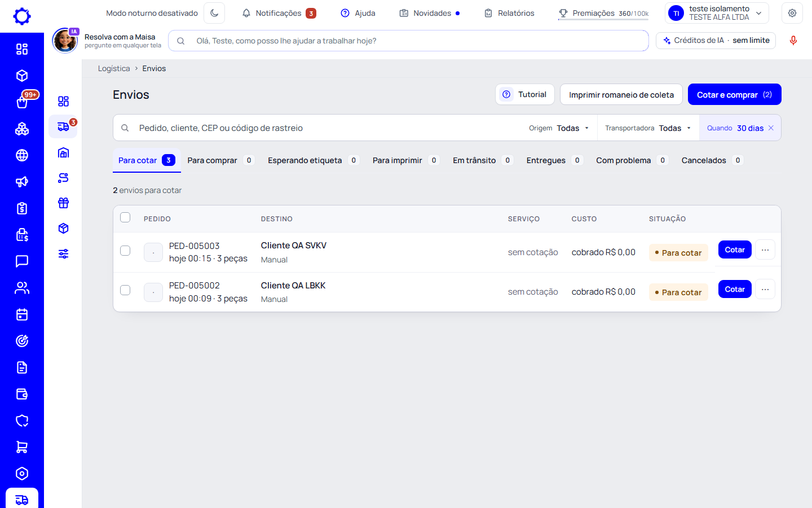Click Imprimir romaneio de coleta button

click(621, 94)
